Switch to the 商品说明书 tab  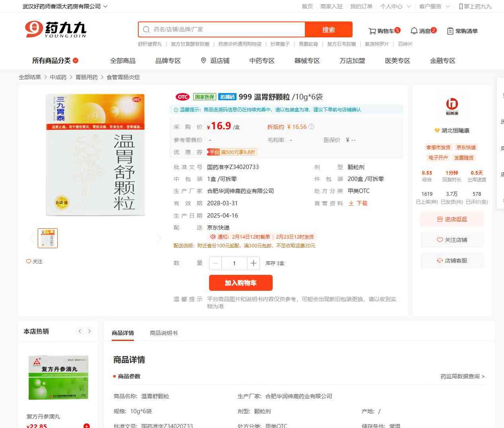click(163, 333)
